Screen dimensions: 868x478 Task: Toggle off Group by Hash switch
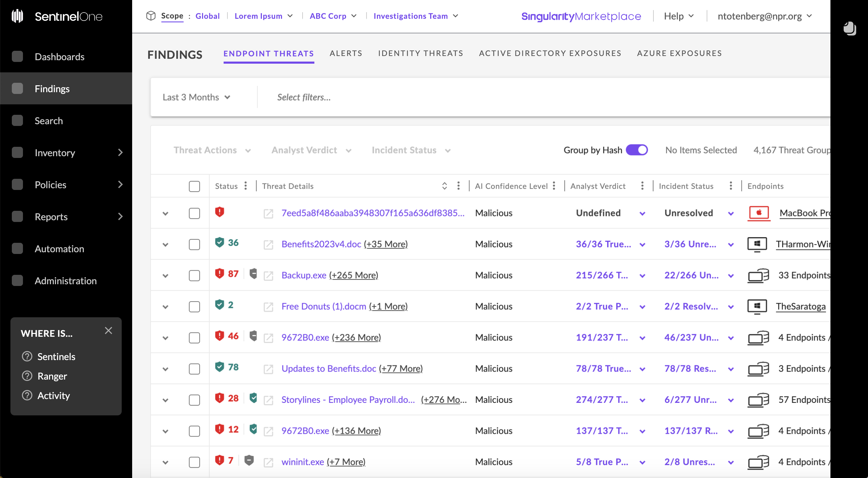click(x=637, y=150)
